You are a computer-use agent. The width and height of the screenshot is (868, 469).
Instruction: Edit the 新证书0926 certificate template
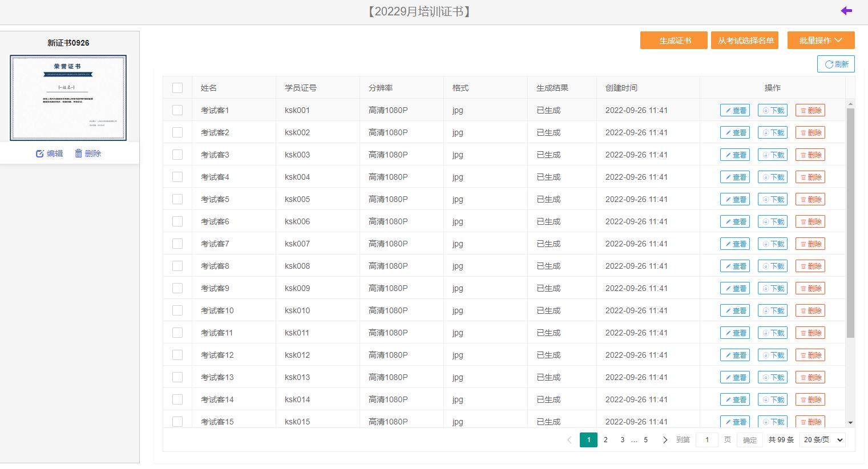tap(49, 153)
